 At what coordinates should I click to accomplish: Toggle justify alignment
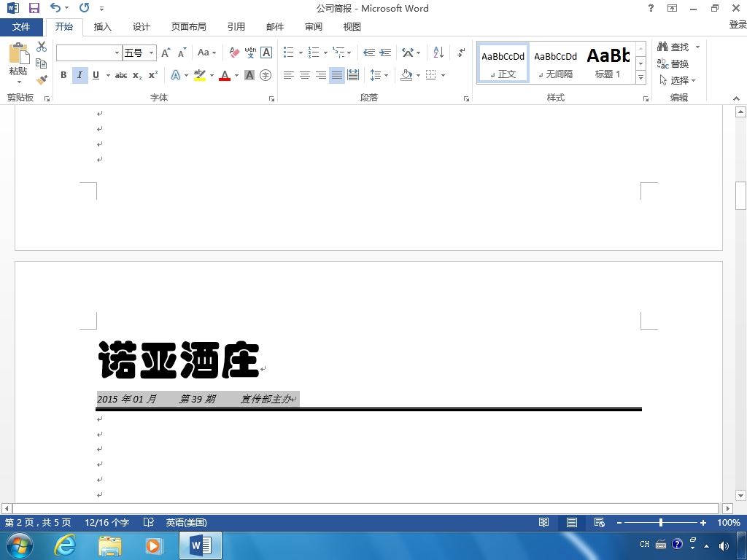pyautogui.click(x=337, y=75)
